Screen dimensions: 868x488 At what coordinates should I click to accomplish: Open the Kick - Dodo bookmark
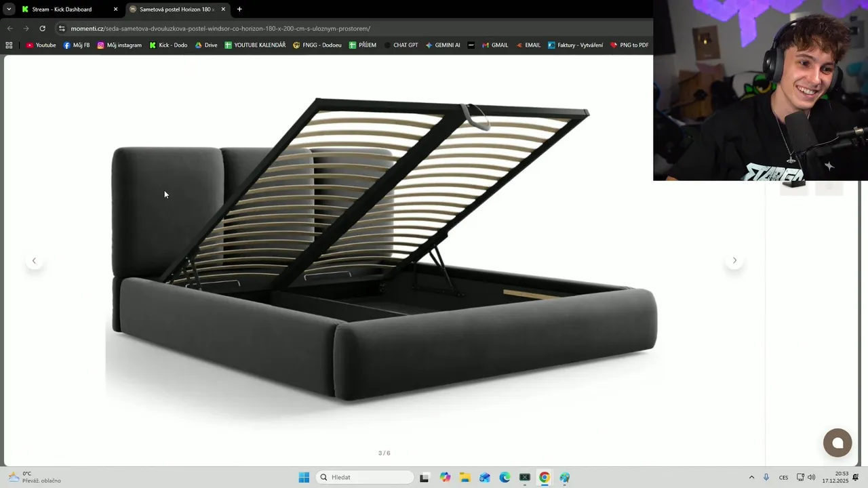point(168,45)
